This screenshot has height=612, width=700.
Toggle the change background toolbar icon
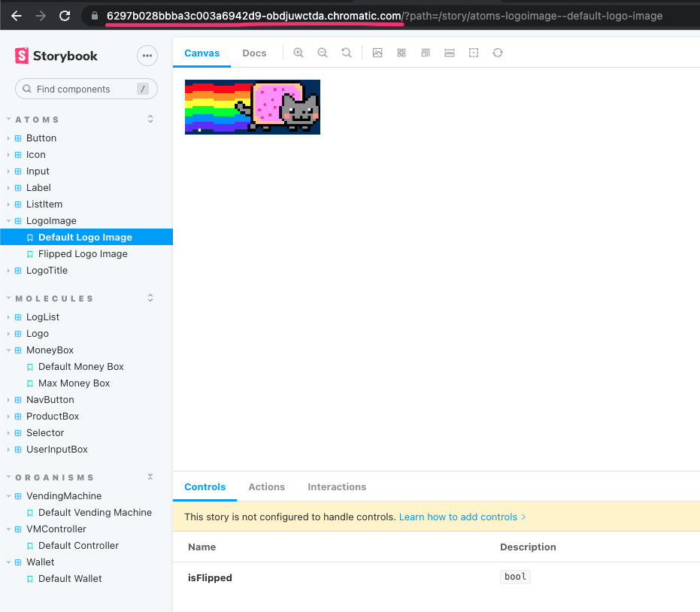(x=377, y=53)
